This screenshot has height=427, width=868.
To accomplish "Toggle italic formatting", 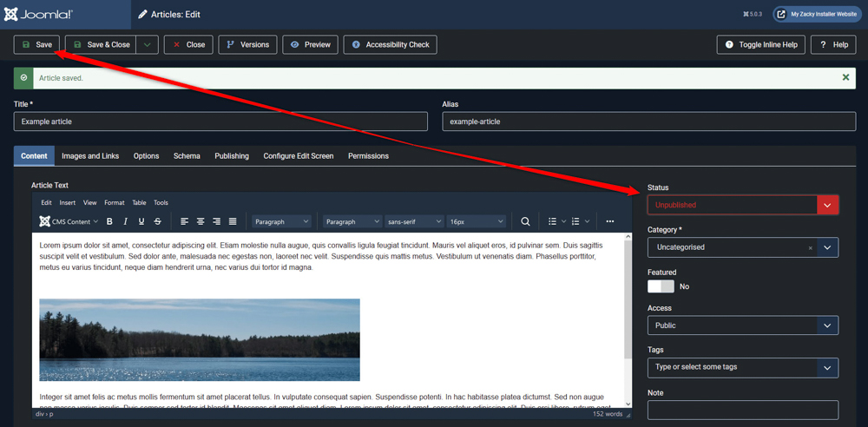I will click(x=125, y=221).
